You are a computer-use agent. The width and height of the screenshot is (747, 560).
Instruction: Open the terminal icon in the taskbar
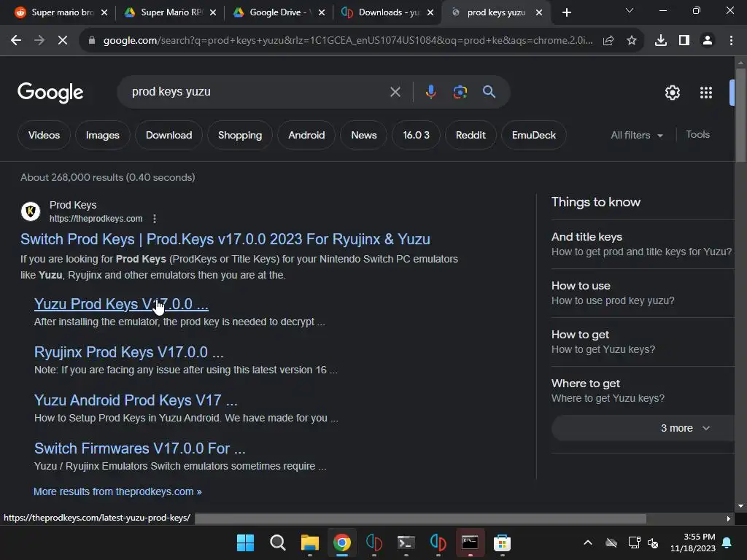click(406, 542)
